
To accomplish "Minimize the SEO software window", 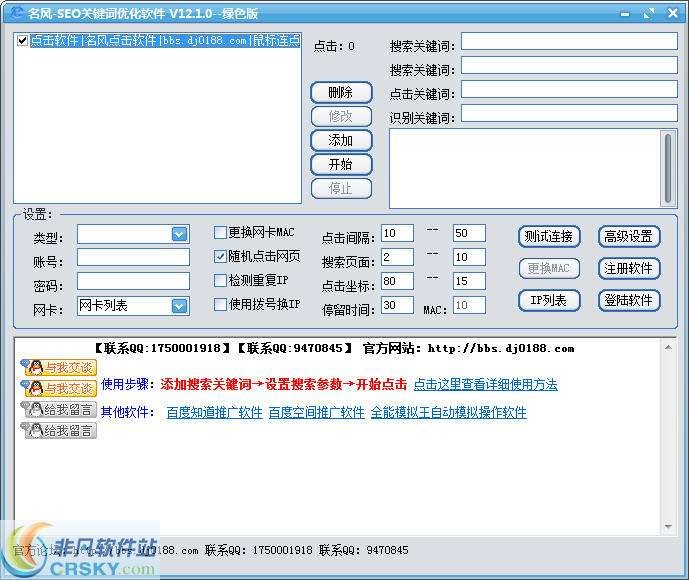I will click(625, 14).
